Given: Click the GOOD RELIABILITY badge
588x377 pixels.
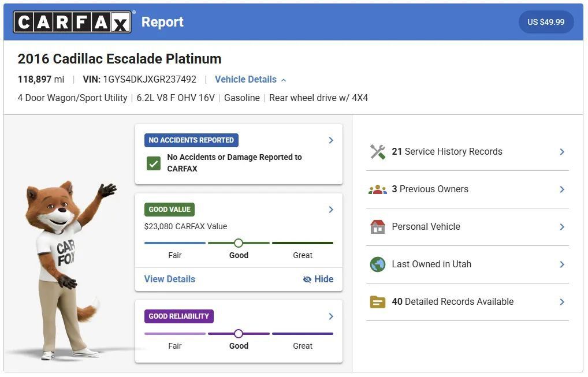Looking at the screenshot, I should point(179,316).
